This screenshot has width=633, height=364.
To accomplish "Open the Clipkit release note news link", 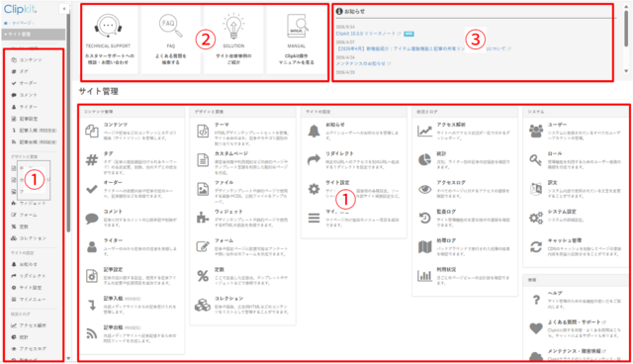I will [366, 34].
